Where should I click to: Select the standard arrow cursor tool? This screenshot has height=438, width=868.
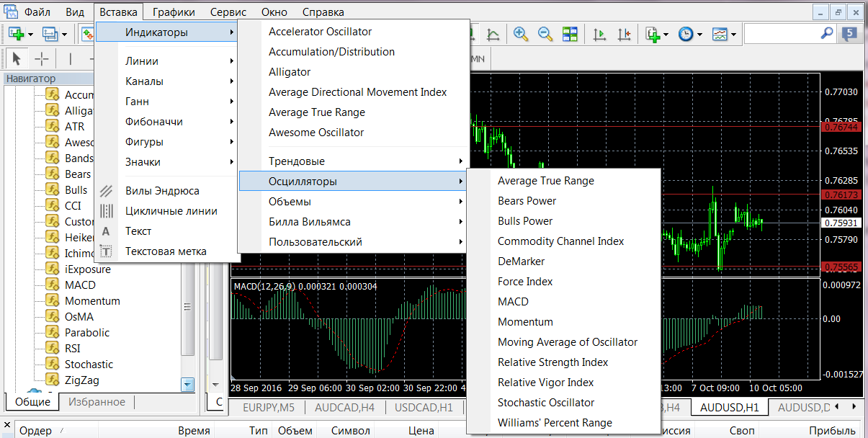(17, 59)
